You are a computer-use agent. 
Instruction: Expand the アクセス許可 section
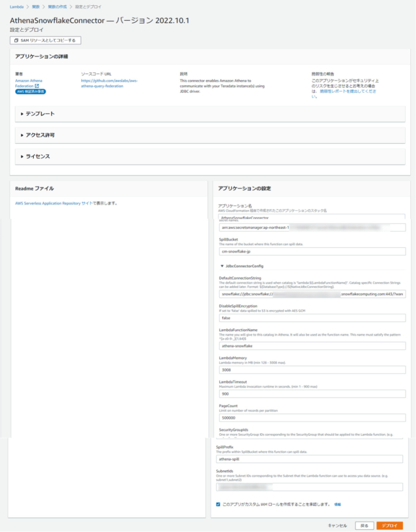tap(210, 135)
